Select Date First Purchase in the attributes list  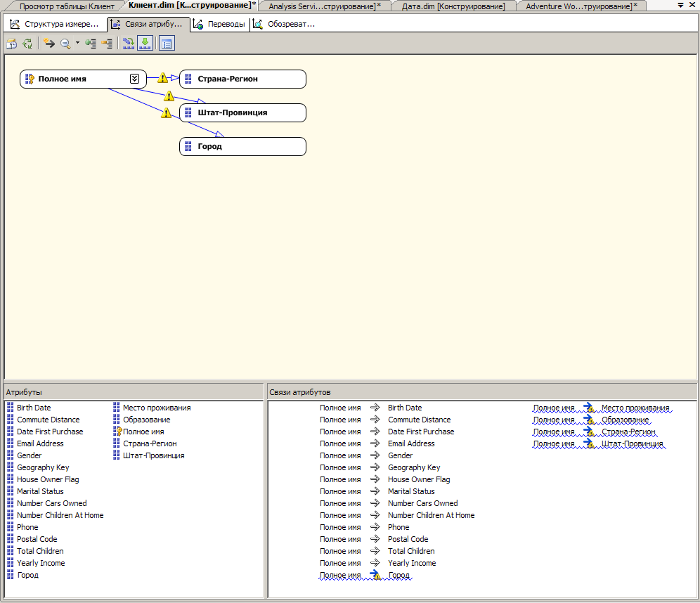pyautogui.click(x=50, y=432)
